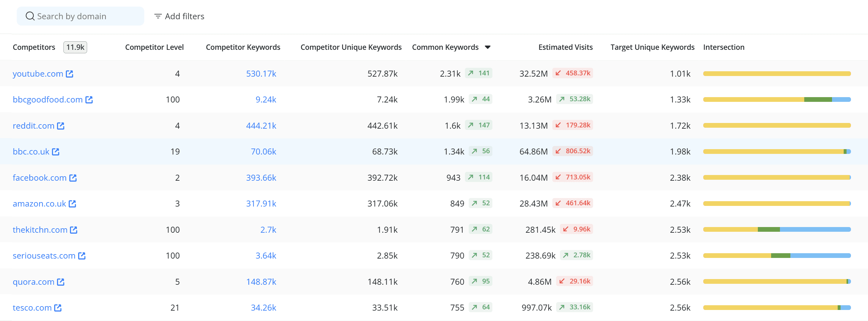Open reddit.com external link icon

61,126
